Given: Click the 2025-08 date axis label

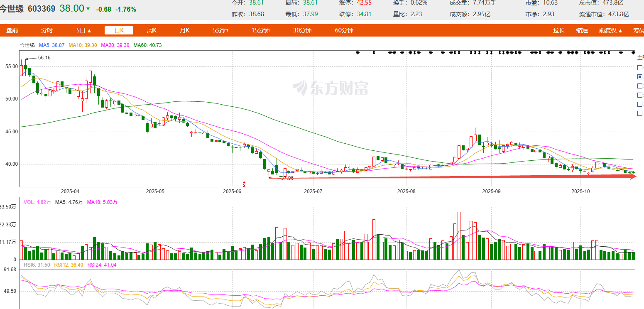Looking at the screenshot, I should click(x=406, y=191).
